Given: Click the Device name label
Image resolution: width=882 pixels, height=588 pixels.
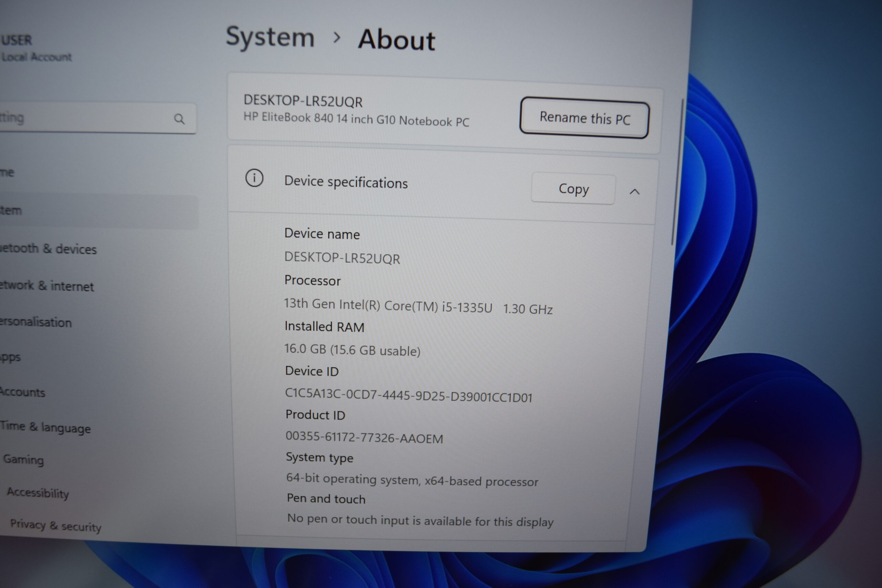Looking at the screenshot, I should click(x=322, y=234).
